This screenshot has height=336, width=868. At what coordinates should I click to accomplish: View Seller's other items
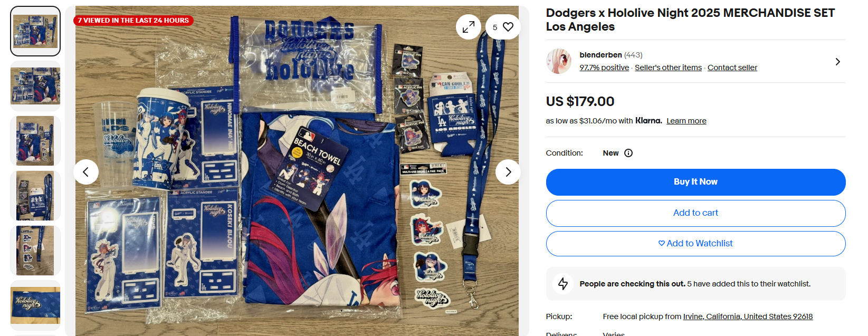tap(668, 68)
